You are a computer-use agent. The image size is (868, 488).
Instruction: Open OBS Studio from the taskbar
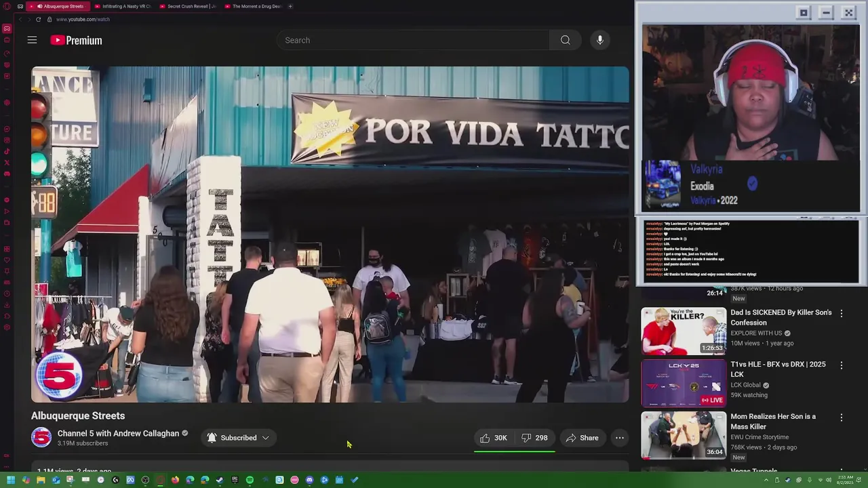tap(145, 480)
